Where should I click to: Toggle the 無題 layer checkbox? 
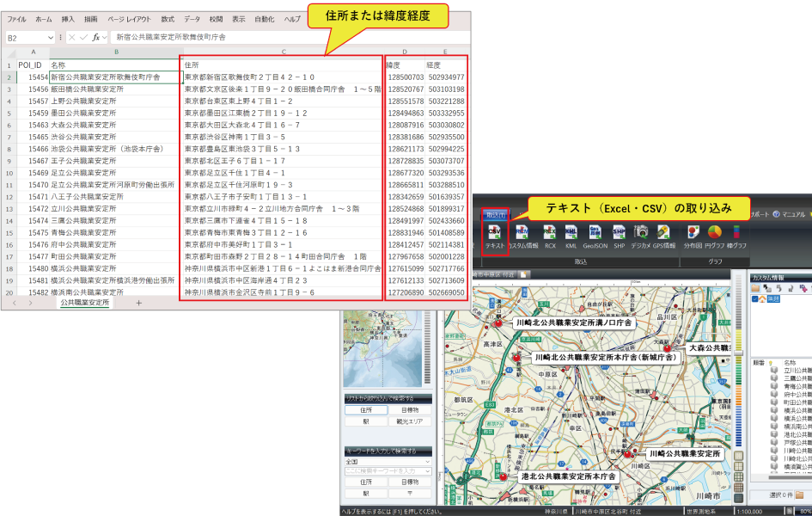[755, 299]
